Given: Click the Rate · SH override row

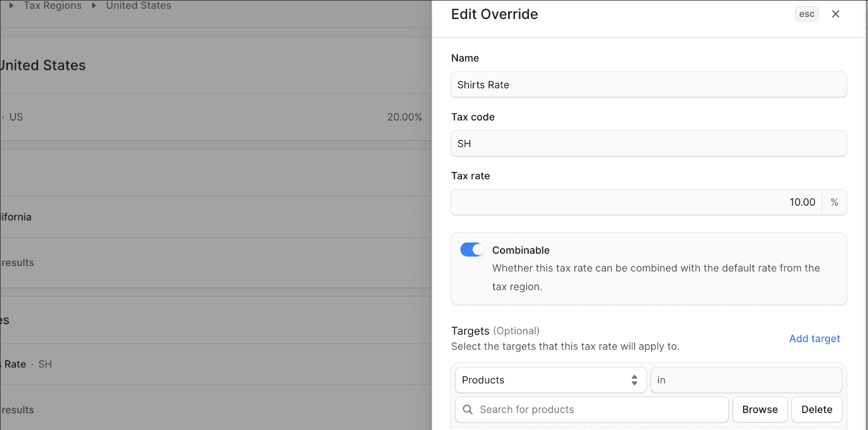Looking at the screenshot, I should pos(216,364).
